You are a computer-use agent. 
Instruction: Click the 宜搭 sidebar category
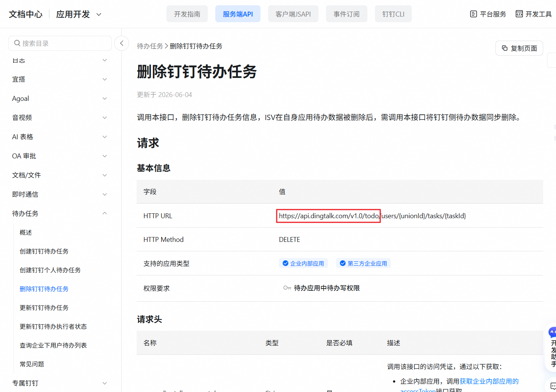19,79
